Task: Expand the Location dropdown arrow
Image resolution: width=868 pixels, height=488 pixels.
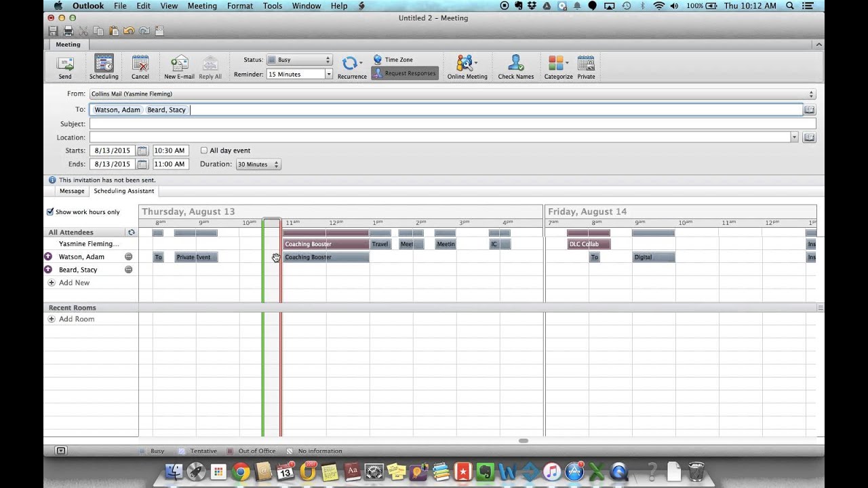Action: (794, 138)
